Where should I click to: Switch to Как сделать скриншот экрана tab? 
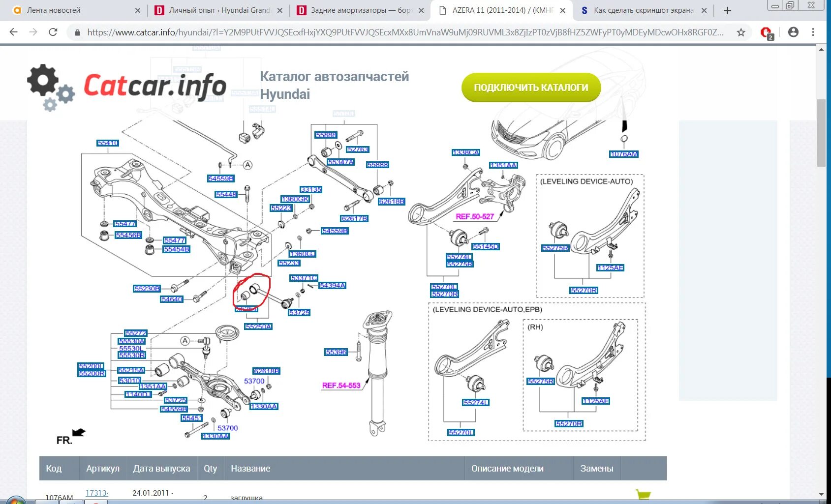644,10
